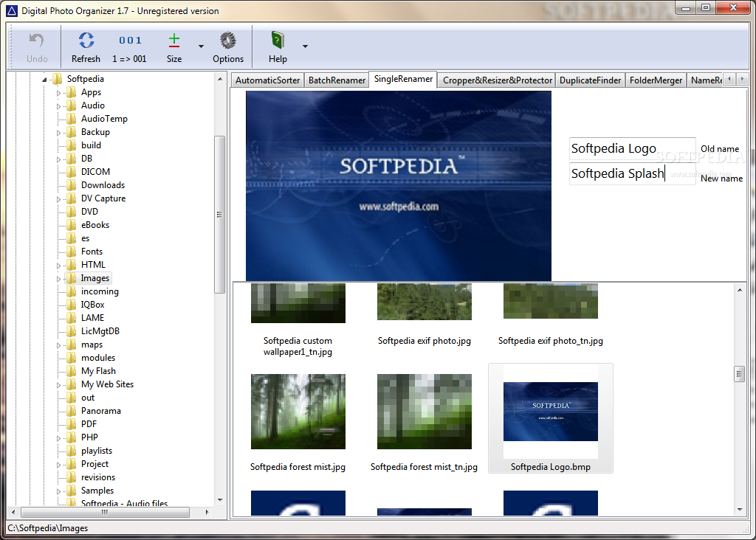Expand the My Web Sites folder node
The width and height of the screenshot is (756, 540).
(59, 385)
